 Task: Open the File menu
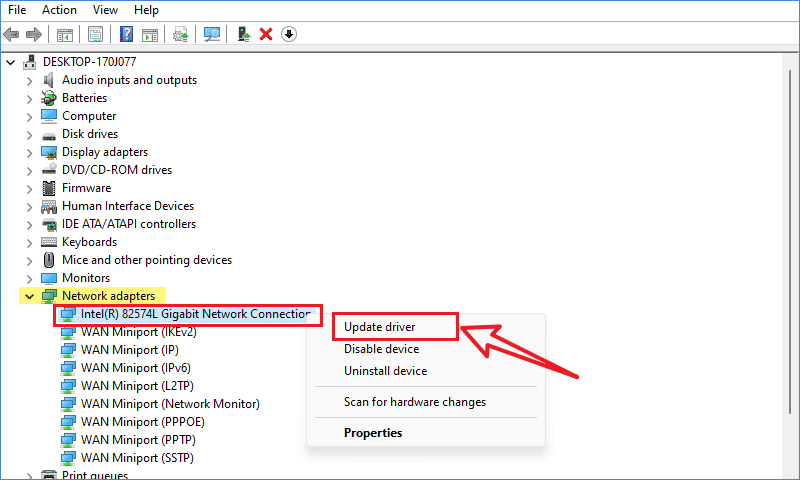(17, 10)
